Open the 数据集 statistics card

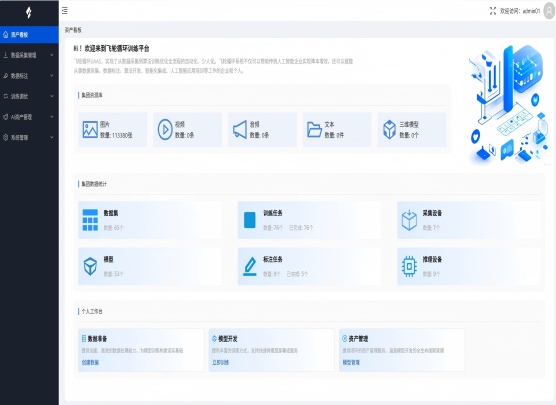[150, 220]
